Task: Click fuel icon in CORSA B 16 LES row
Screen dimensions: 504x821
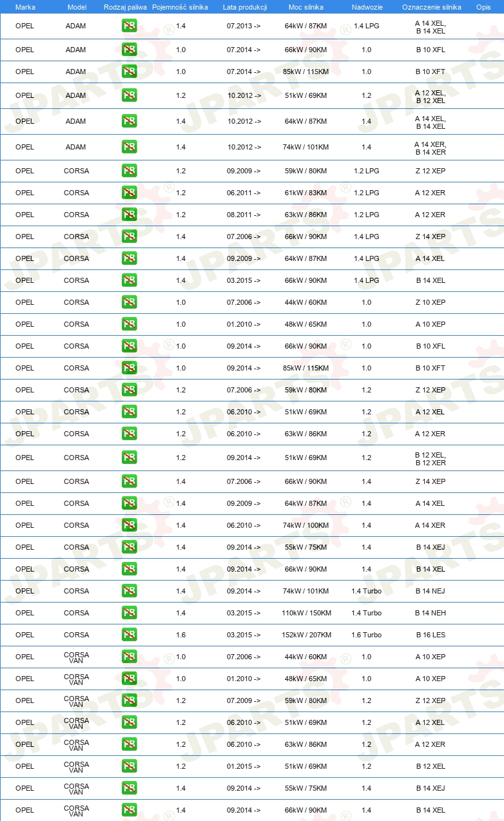Action: click(129, 635)
